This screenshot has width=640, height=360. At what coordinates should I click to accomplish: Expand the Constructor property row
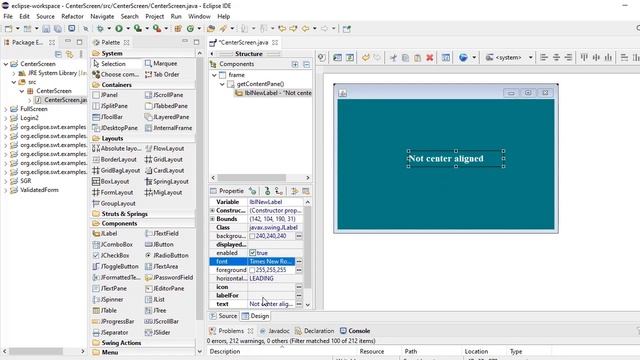click(212, 211)
